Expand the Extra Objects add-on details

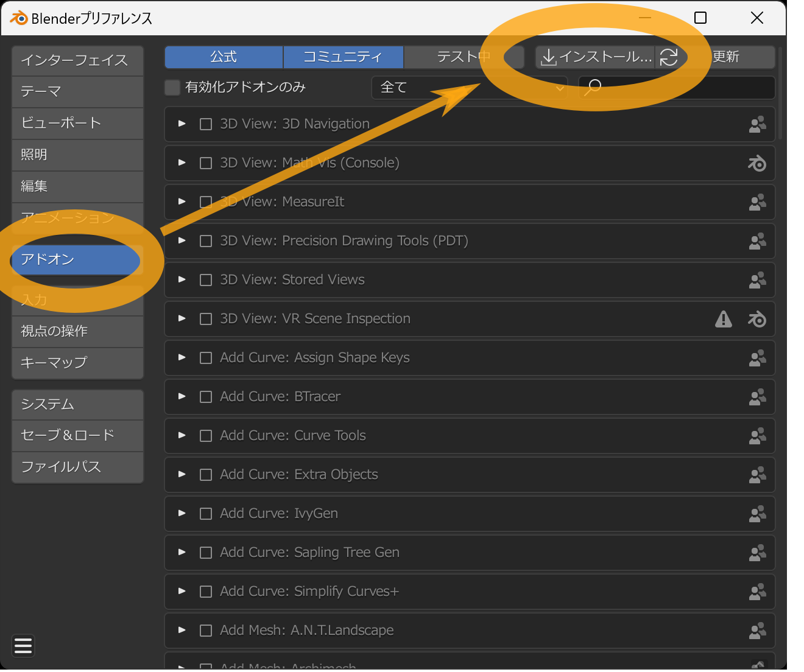(x=182, y=474)
